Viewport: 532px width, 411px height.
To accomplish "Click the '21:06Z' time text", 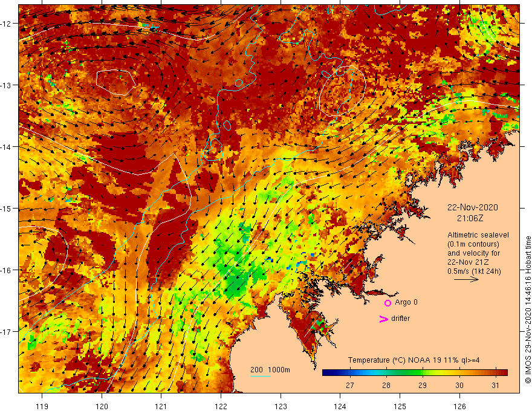I will tap(470, 218).
